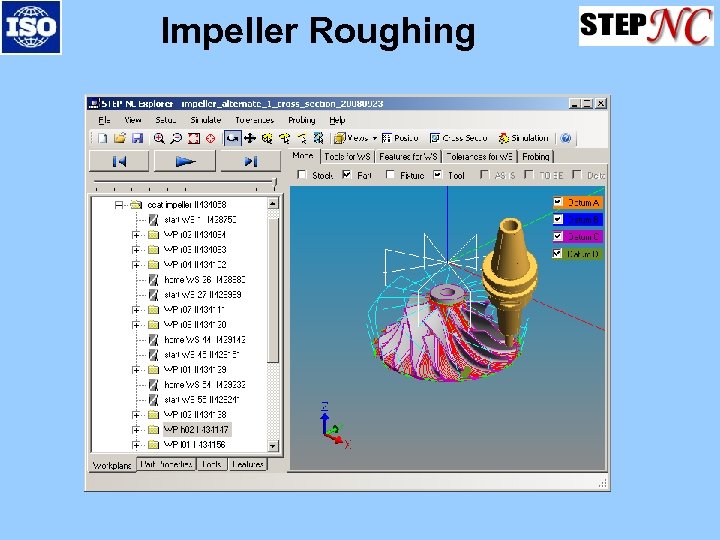
Task: Click the red Fit to window icon
Action: point(194,138)
